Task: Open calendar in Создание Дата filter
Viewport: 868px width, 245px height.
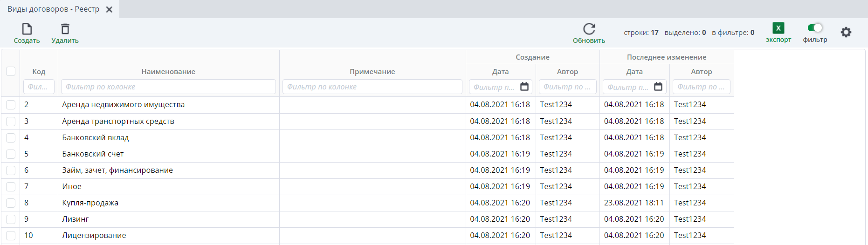Action: click(x=524, y=87)
